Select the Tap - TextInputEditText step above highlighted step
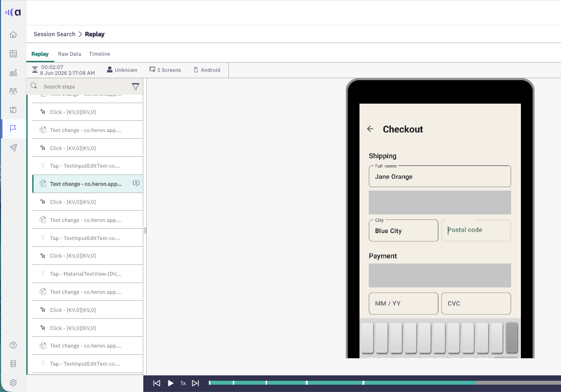This screenshot has height=392, width=561. (x=88, y=166)
